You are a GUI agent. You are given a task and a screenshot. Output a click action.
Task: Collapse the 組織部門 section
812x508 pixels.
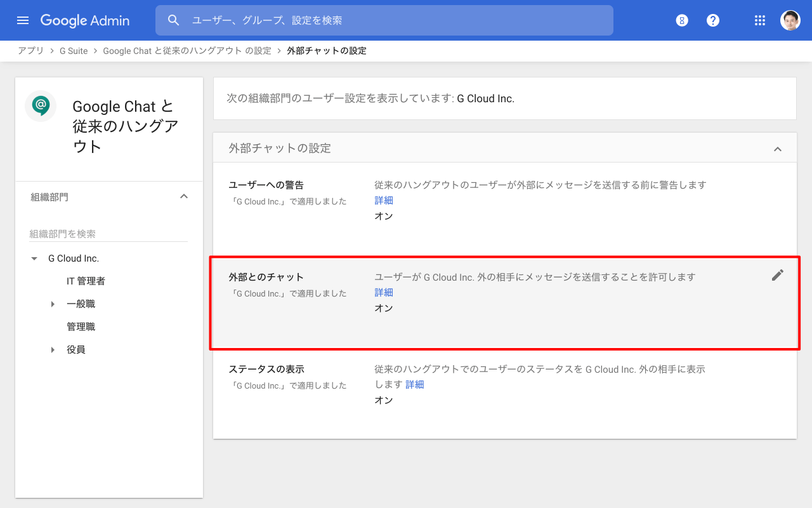[184, 197]
